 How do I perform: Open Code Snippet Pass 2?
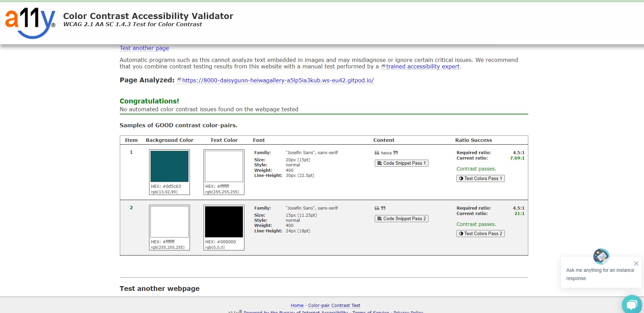pyautogui.click(x=401, y=219)
